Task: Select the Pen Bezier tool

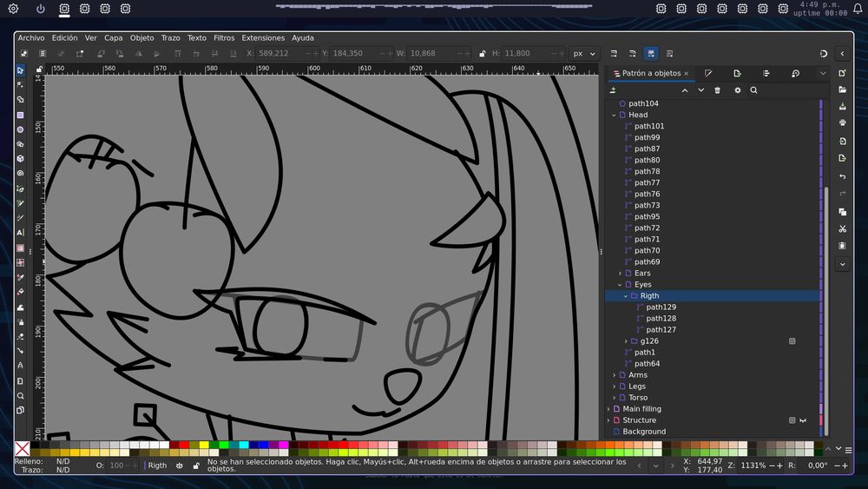Action: [21, 188]
